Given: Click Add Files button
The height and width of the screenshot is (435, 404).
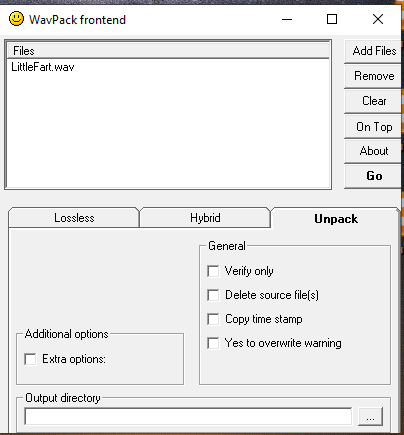Looking at the screenshot, I should 374,51.
